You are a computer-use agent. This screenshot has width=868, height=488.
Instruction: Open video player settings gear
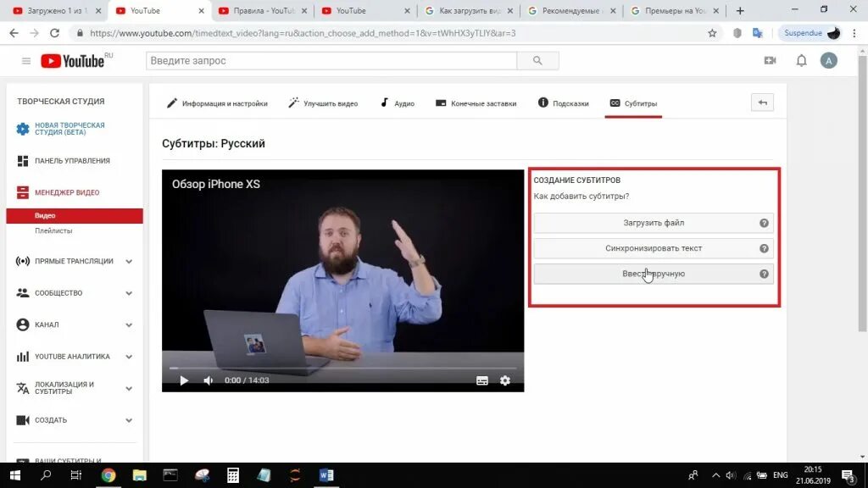(505, 380)
